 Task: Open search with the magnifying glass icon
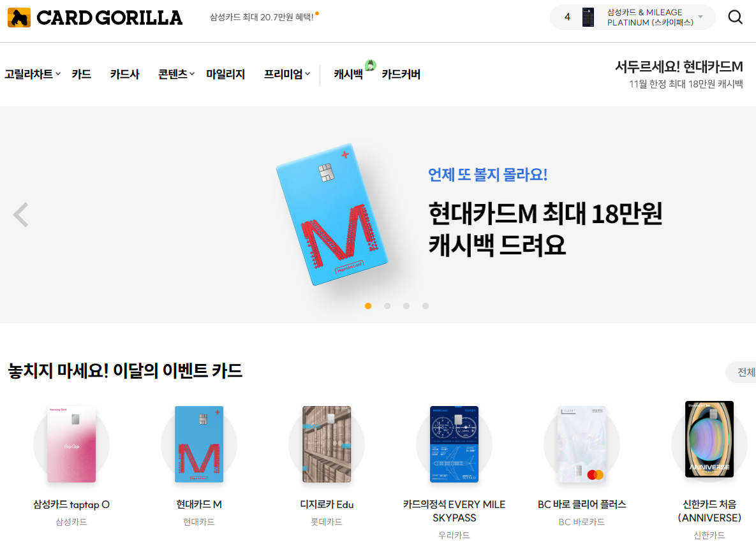735,17
